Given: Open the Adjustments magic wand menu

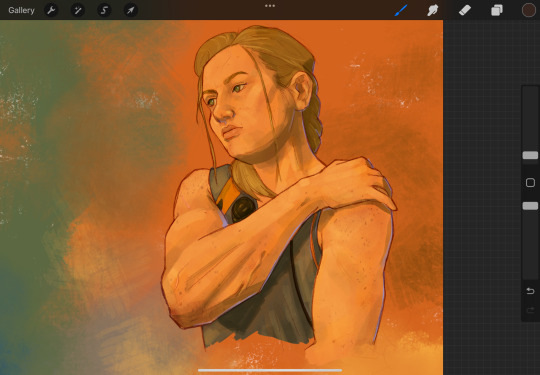Looking at the screenshot, I should pyautogui.click(x=77, y=10).
